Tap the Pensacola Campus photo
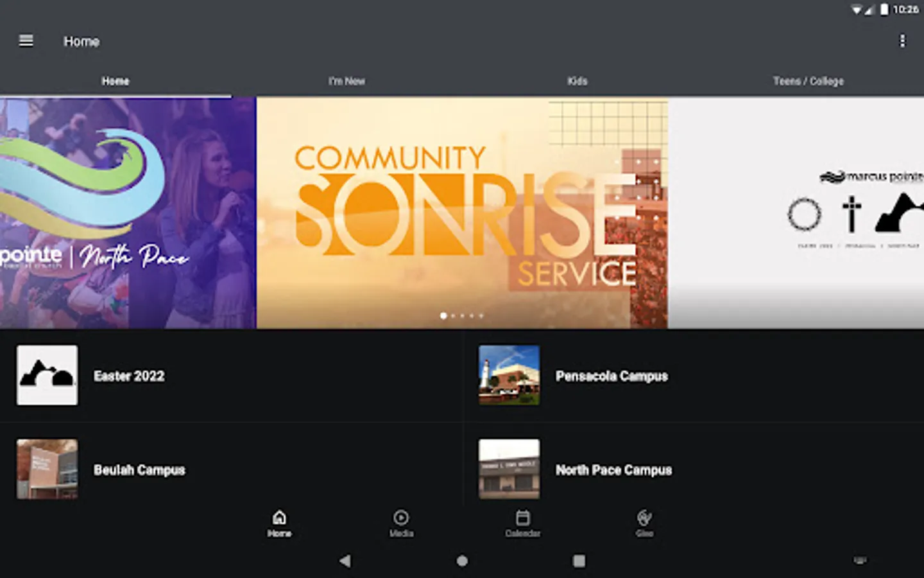Viewport: 924px width, 578px height. point(509,375)
